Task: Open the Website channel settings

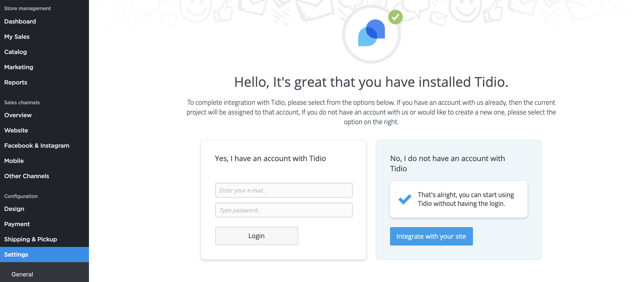Action: click(16, 130)
